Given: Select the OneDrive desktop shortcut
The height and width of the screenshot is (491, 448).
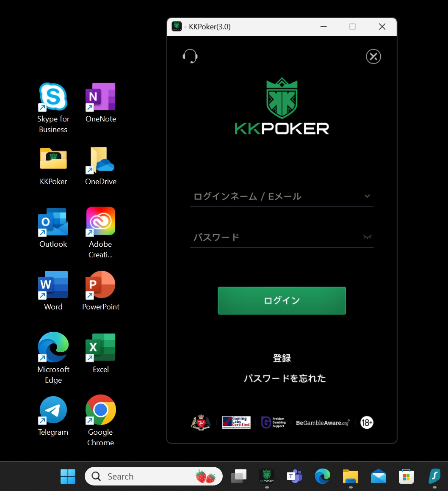Looking at the screenshot, I should coord(100,166).
